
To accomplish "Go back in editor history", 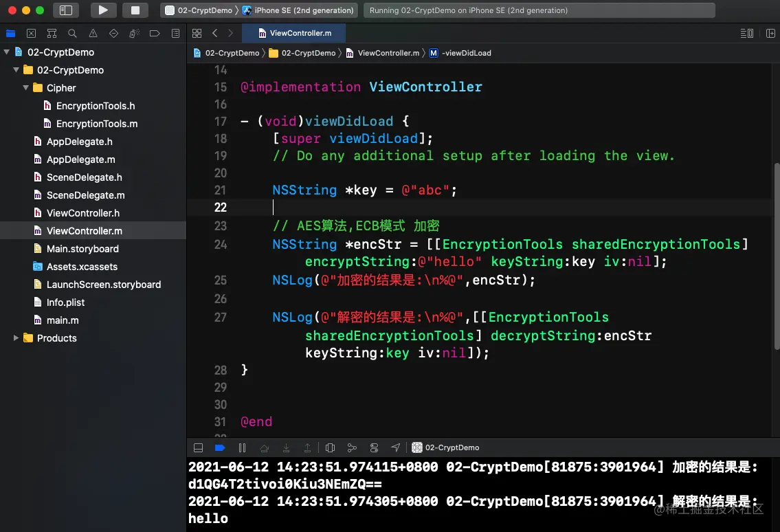I will tap(215, 34).
